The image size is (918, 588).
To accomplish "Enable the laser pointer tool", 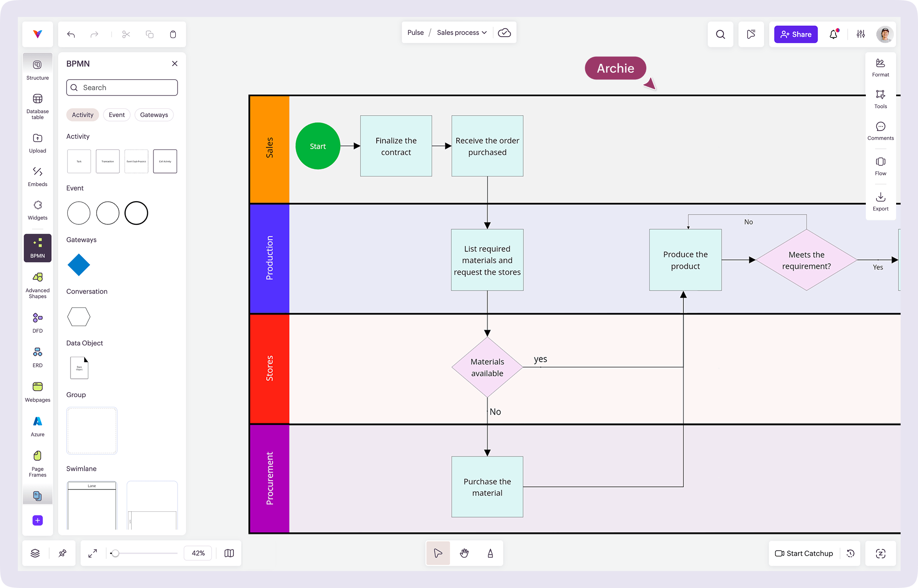I will 490,553.
